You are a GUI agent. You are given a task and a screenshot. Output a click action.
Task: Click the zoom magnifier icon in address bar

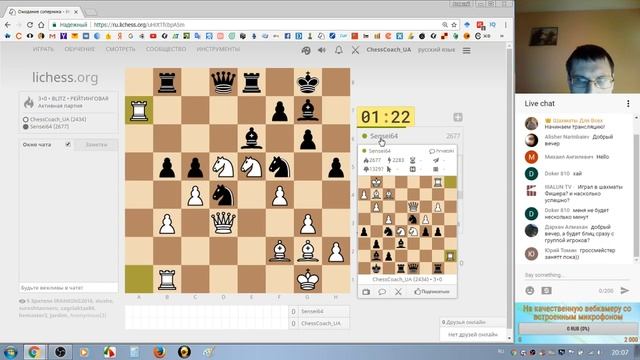click(x=444, y=25)
